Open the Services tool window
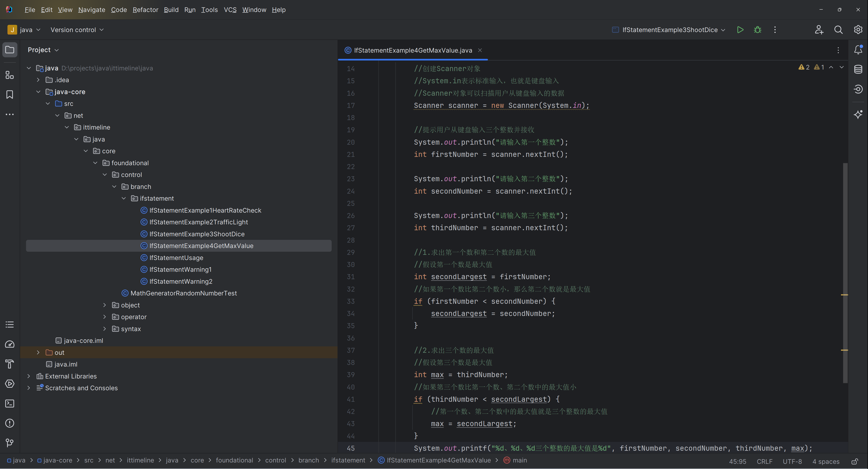868x469 pixels. 10,383
